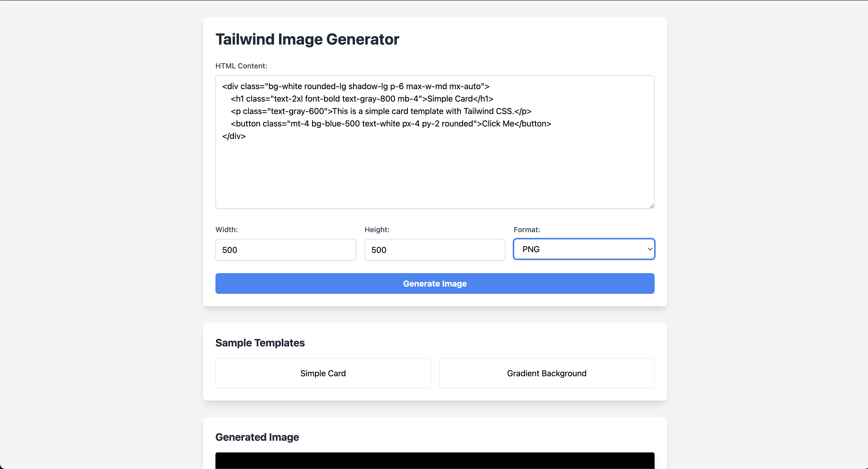The width and height of the screenshot is (868, 469).
Task: Load the Gradient Background sample template
Action: [547, 373]
